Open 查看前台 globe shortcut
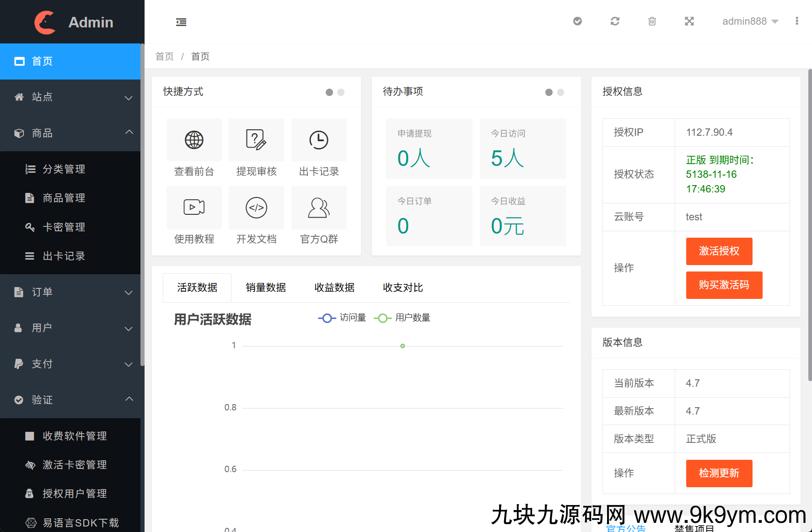This screenshot has width=812, height=532. [x=194, y=140]
